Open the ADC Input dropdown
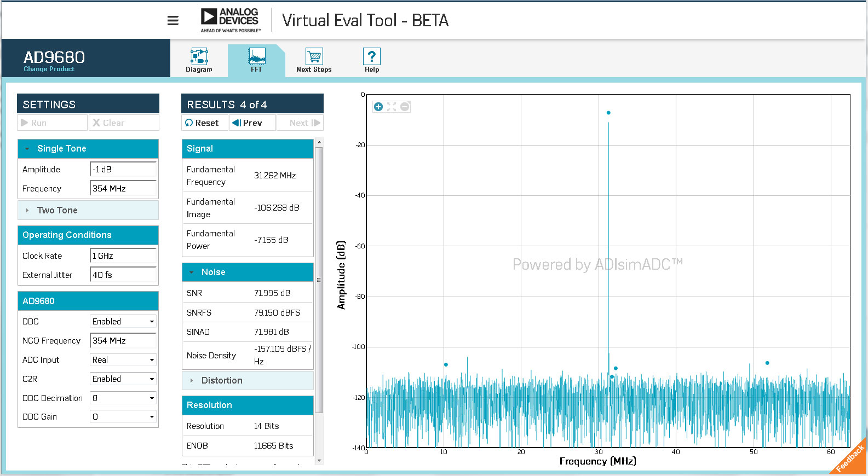This screenshot has height=476, width=868. point(123,360)
